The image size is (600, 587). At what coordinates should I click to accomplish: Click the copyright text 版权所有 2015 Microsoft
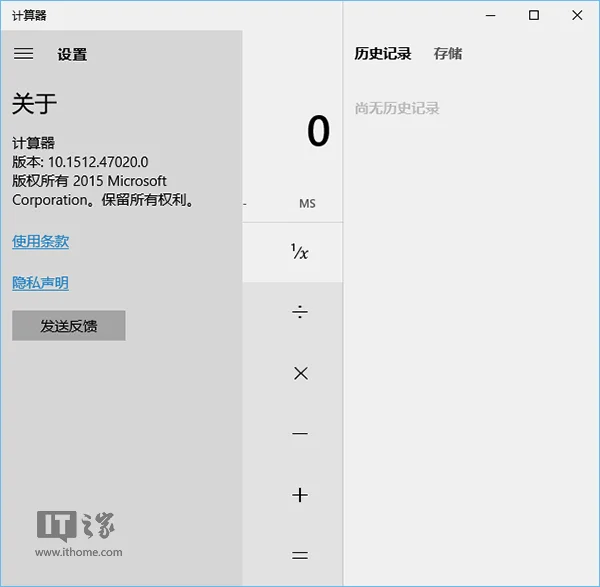[89, 181]
